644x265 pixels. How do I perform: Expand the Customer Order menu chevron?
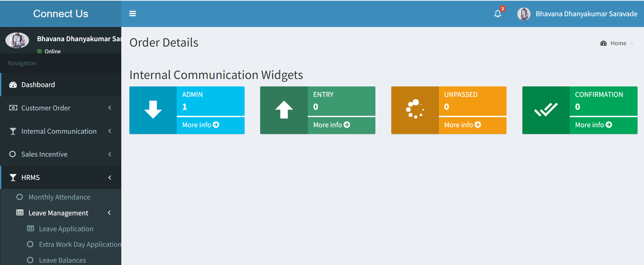[110, 108]
